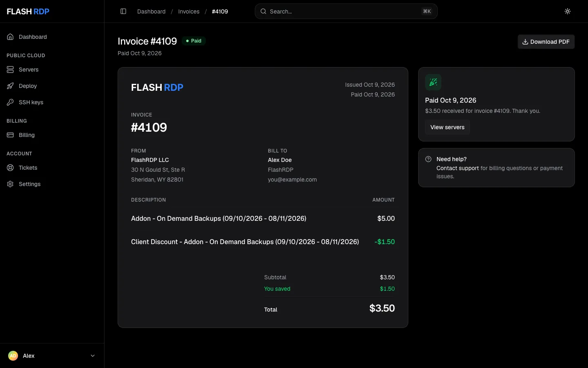588x368 pixels.
Task: Follow the Contact support link
Action: pos(458,168)
